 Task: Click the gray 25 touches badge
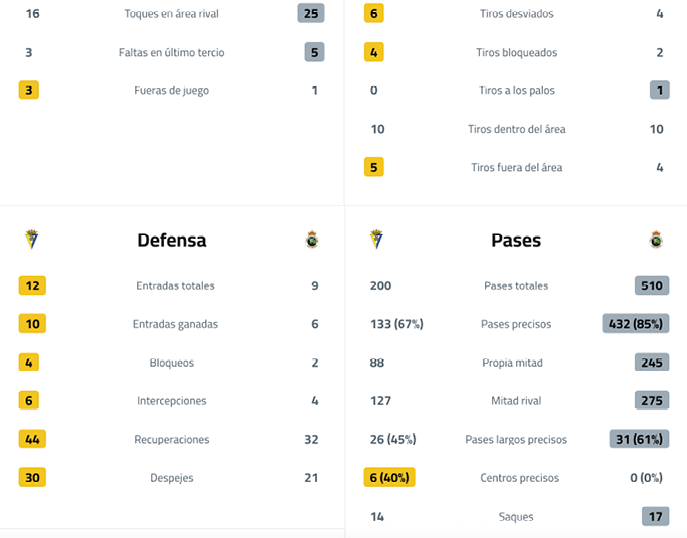tap(311, 13)
